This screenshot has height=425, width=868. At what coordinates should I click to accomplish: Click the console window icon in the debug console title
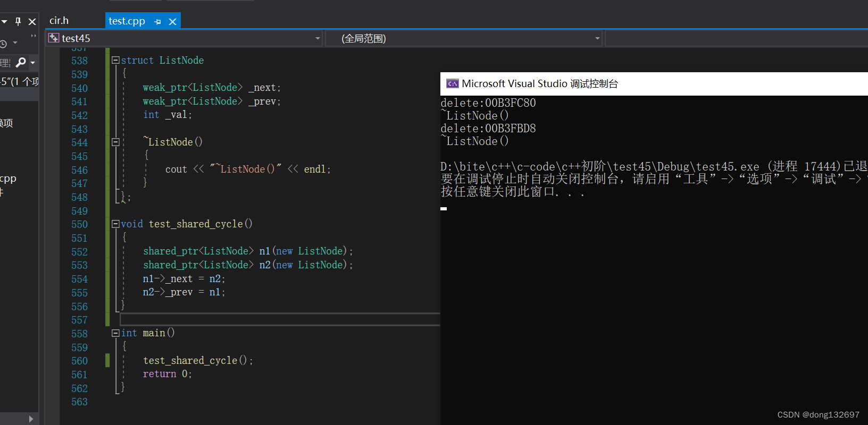[x=453, y=83]
